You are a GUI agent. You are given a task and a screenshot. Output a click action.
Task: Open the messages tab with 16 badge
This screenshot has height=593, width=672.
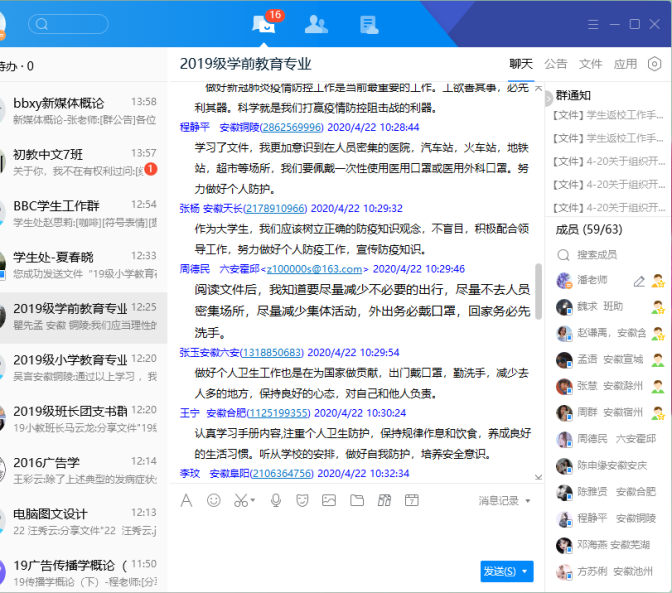[x=265, y=24]
